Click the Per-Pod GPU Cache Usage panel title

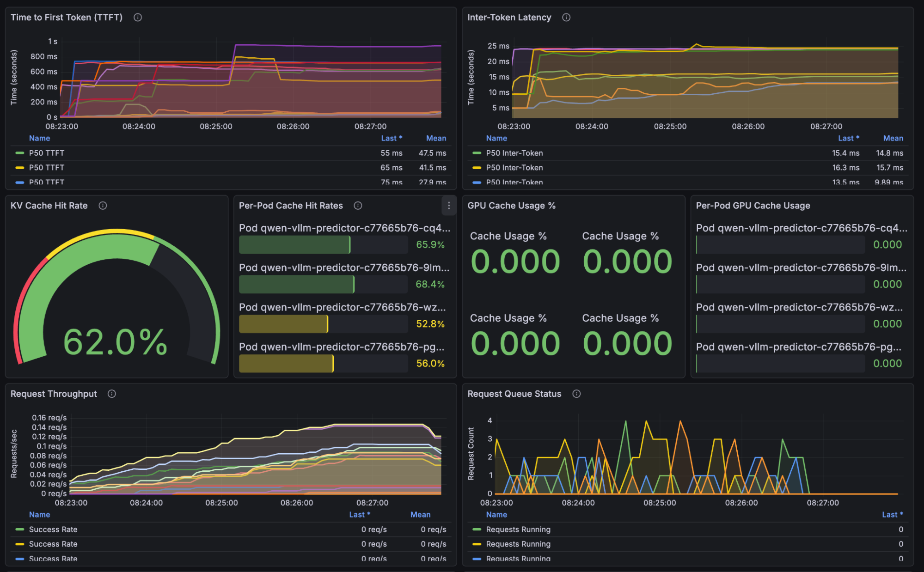753,206
